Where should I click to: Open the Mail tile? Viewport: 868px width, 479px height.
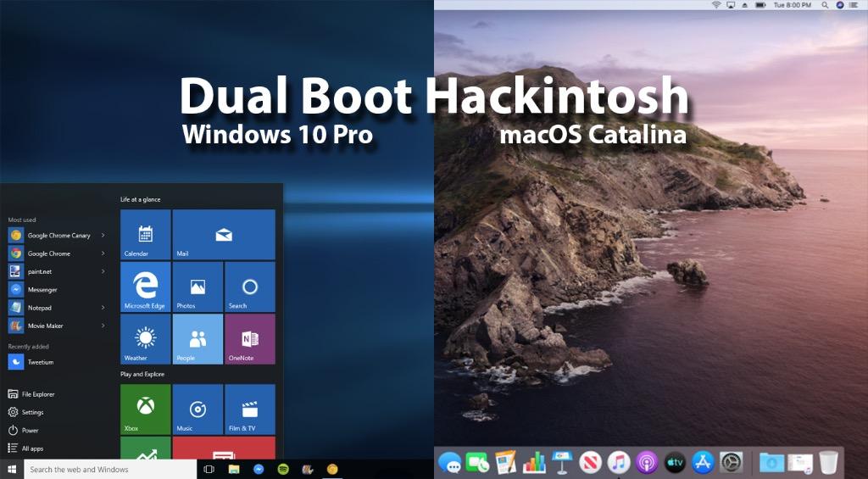(x=224, y=234)
